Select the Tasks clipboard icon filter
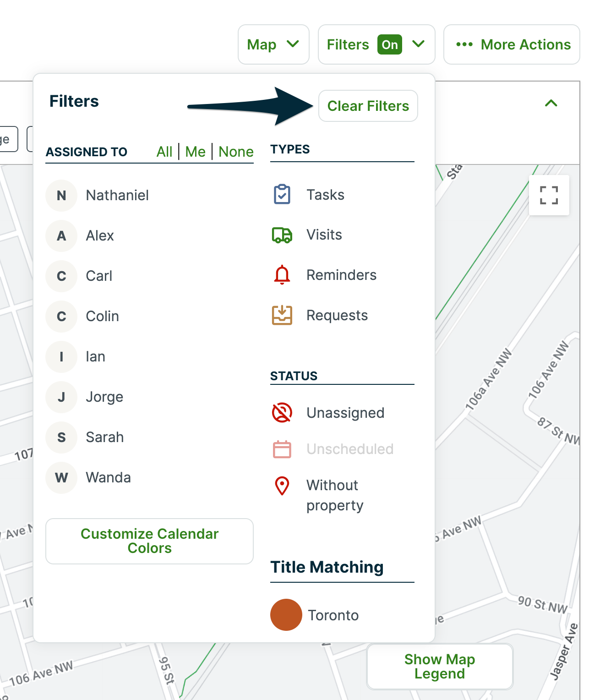This screenshot has width=589, height=700. (x=282, y=194)
